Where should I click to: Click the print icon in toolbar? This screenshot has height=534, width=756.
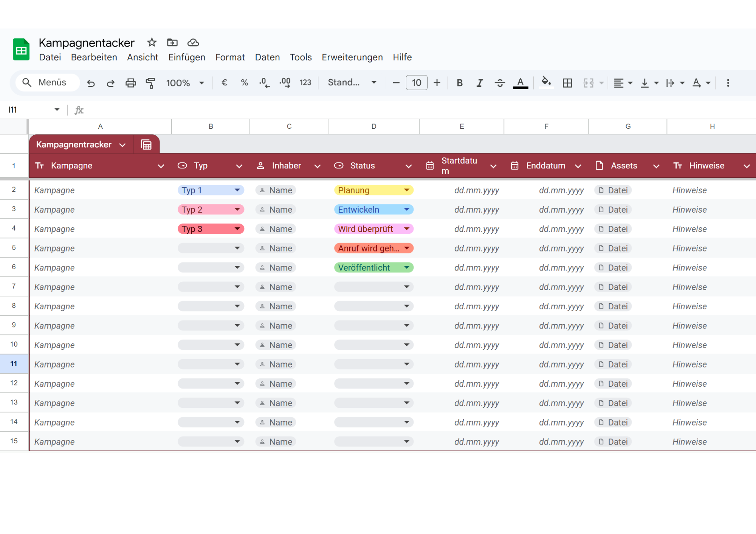tap(130, 83)
